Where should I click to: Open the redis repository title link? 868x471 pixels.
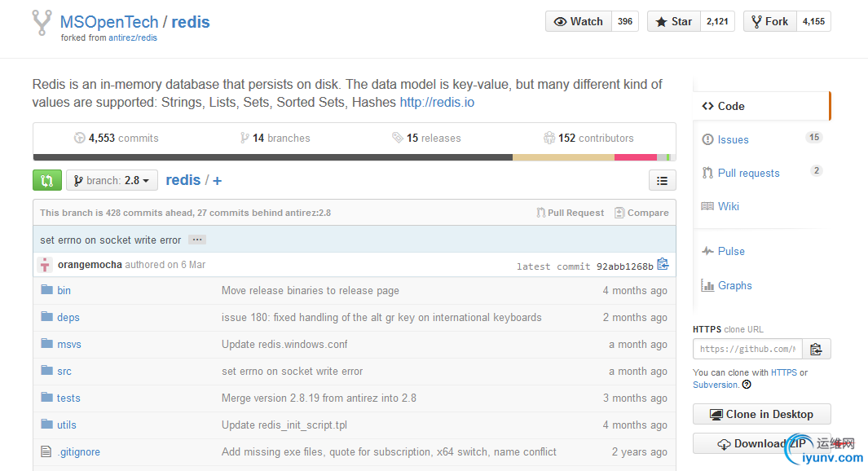pyautogui.click(x=191, y=21)
